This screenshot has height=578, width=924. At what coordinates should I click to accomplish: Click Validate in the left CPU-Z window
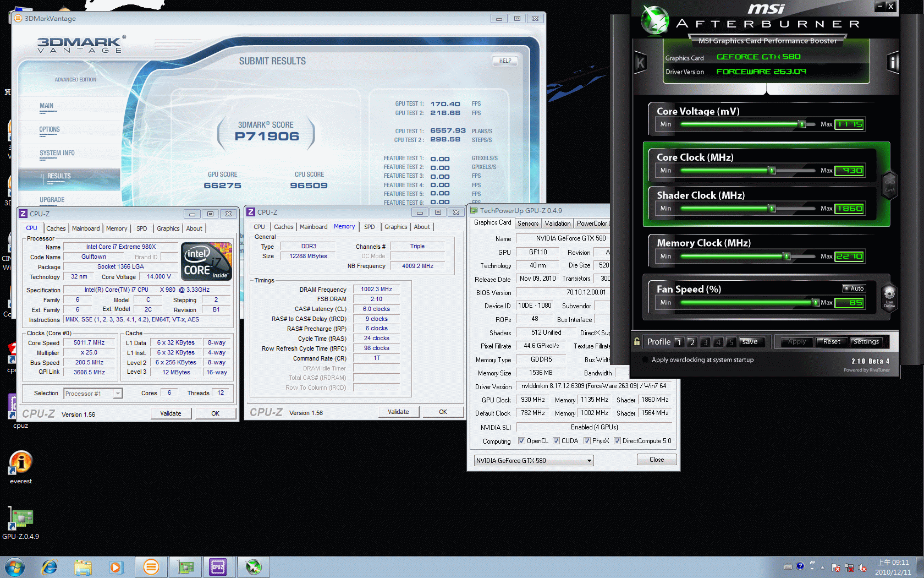tap(170, 413)
